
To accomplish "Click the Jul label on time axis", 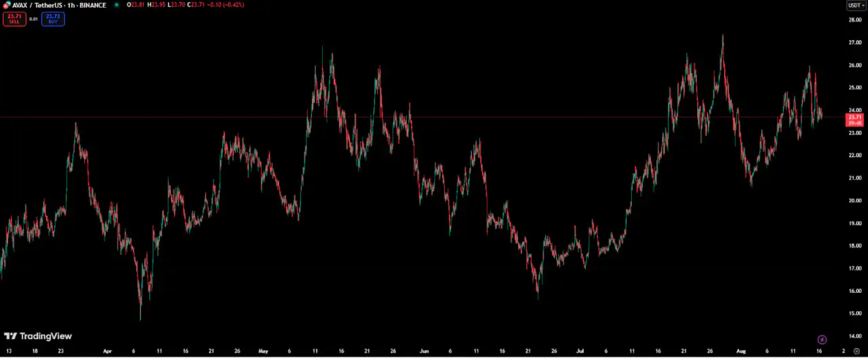I will [580, 351].
